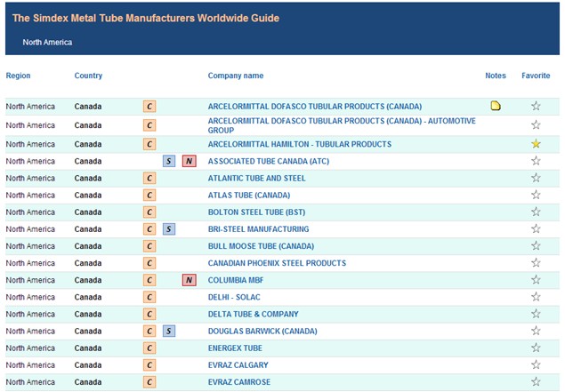Click the C badge in the Delta Tube & Company row
565x392 pixels.
coord(149,314)
